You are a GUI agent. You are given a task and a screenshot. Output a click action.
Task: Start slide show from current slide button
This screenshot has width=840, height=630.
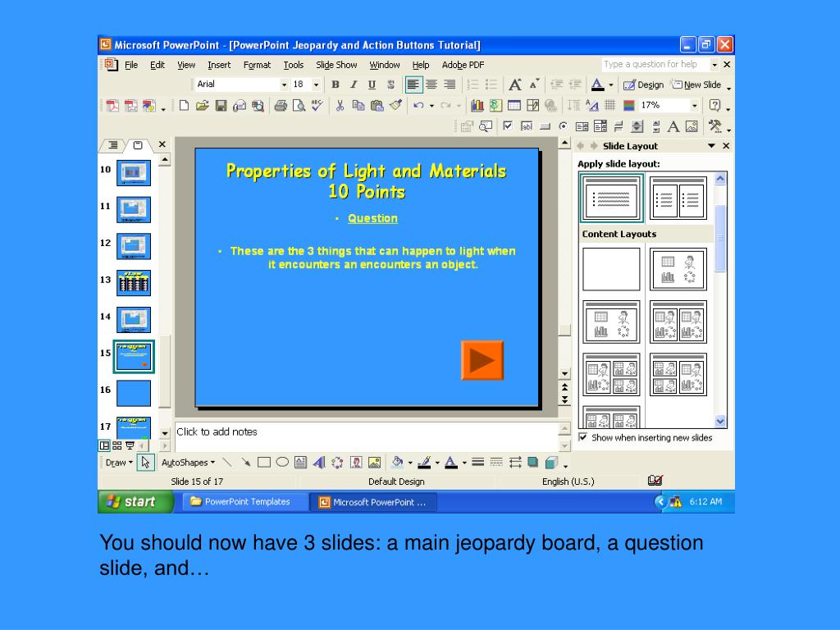tap(130, 445)
